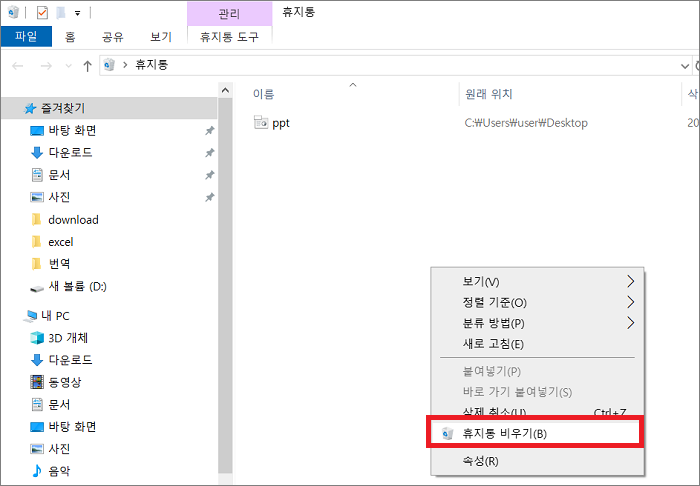The width and height of the screenshot is (700, 486).
Task: Click the navigation pane scroll up arrow
Action: point(225,91)
